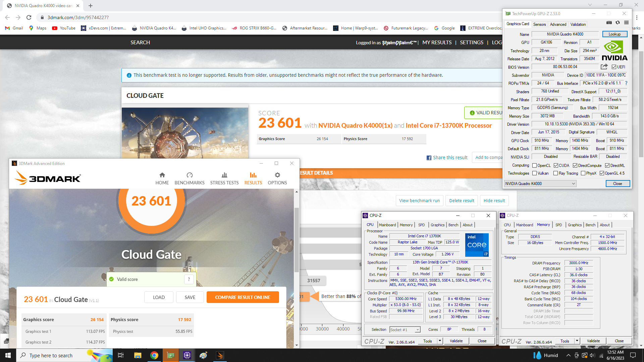Image resolution: width=644 pixels, height=362 pixels.
Task: Click browser address bar URL
Action: tap(78, 17)
